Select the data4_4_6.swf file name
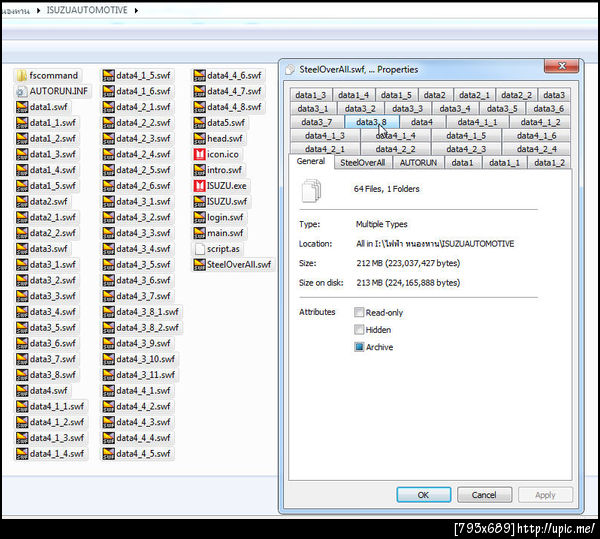Screen dimensions: 600x539 point(234,75)
